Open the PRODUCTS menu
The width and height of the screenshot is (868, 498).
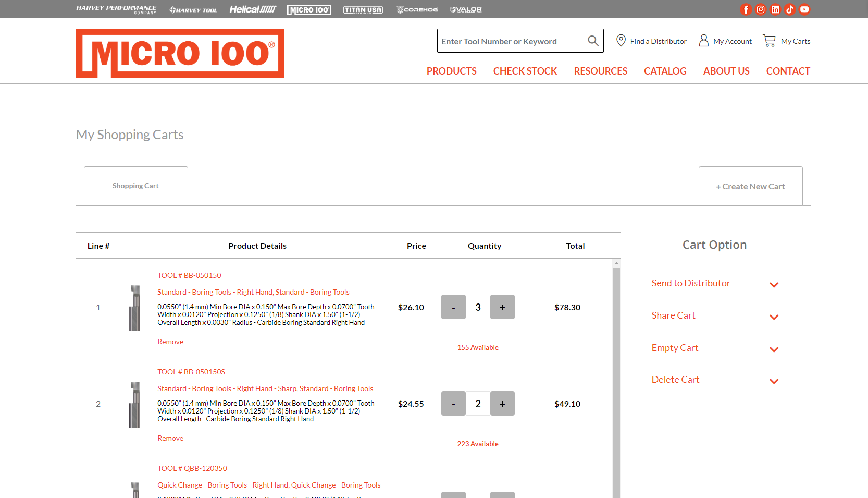point(451,71)
